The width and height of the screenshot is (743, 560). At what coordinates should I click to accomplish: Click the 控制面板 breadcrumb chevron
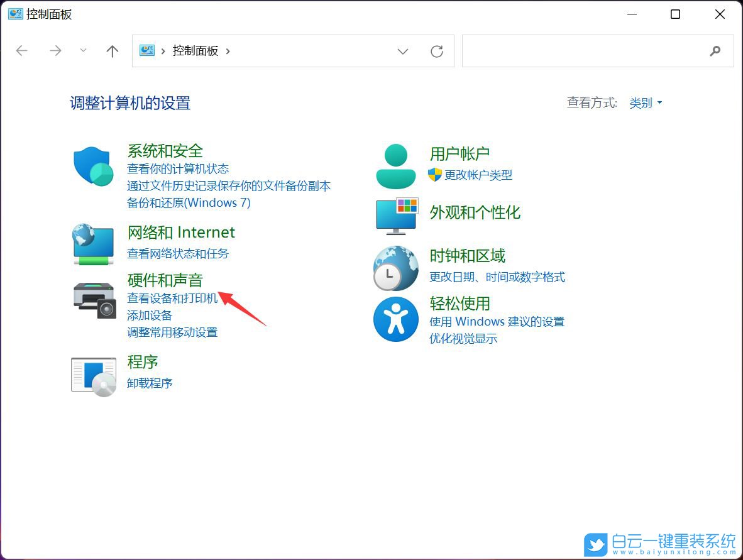pyautogui.click(x=229, y=51)
